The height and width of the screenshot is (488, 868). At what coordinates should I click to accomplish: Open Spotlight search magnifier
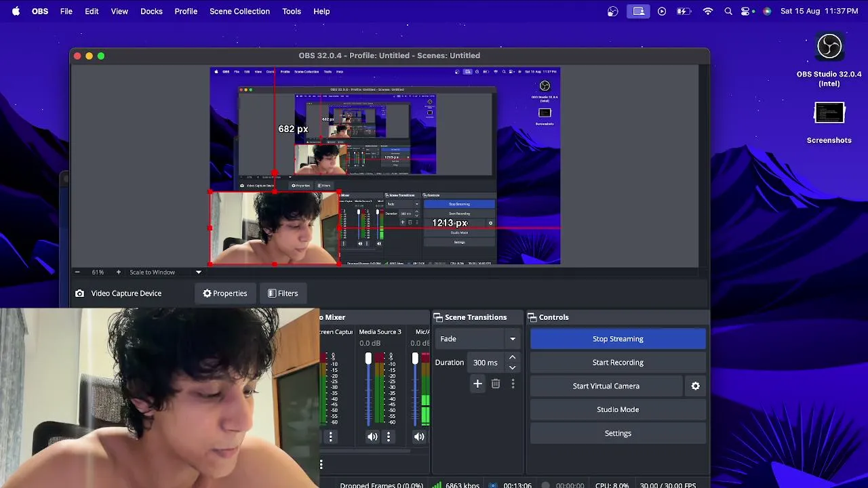click(728, 11)
